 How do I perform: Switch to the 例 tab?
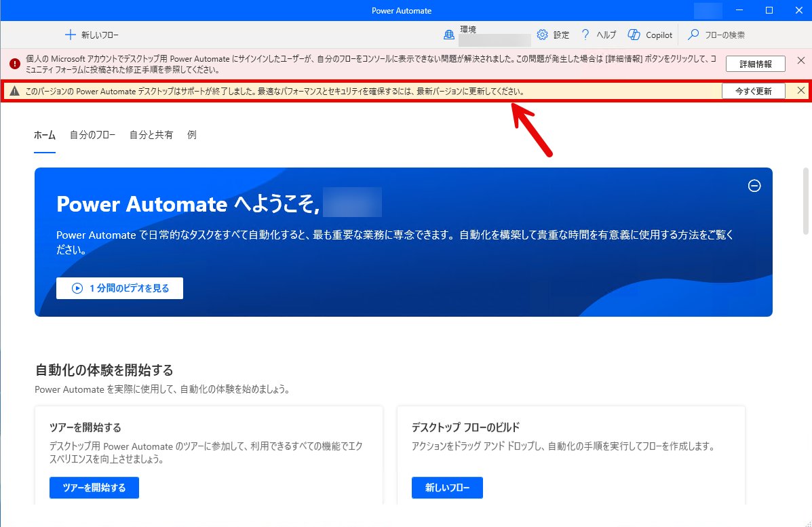192,135
